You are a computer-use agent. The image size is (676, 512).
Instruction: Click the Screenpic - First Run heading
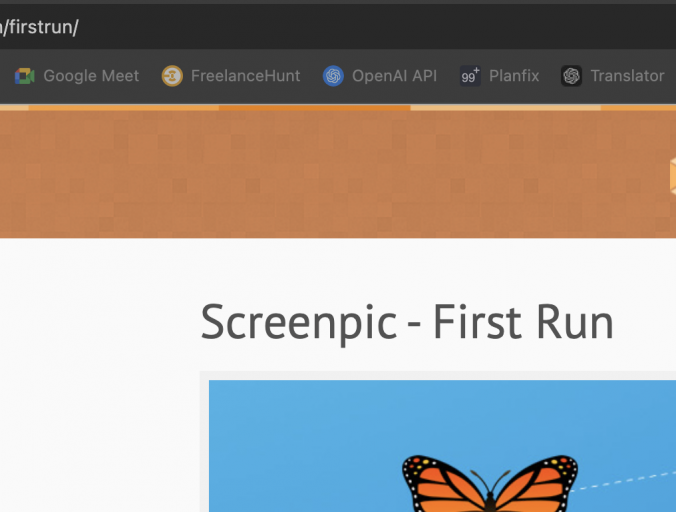click(x=407, y=323)
